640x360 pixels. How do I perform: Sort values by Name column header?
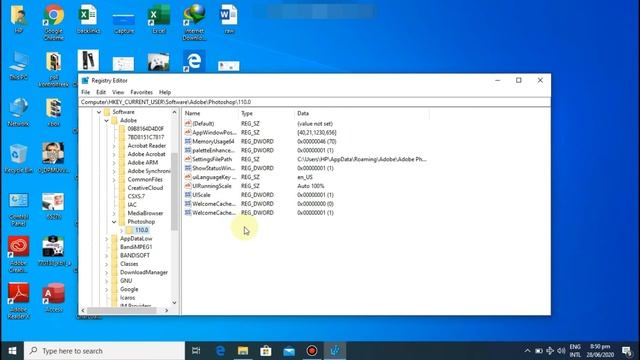point(210,113)
